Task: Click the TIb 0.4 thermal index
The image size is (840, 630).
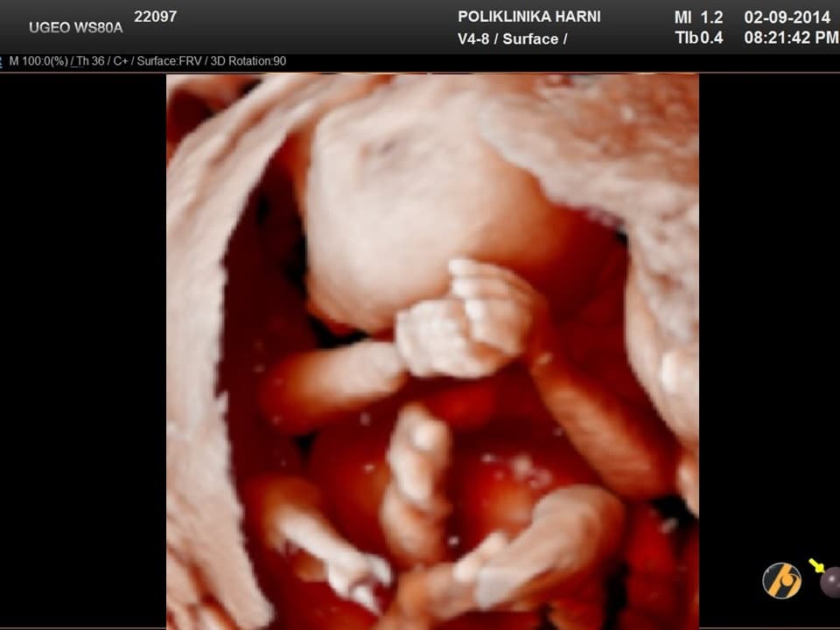Action: [698, 38]
